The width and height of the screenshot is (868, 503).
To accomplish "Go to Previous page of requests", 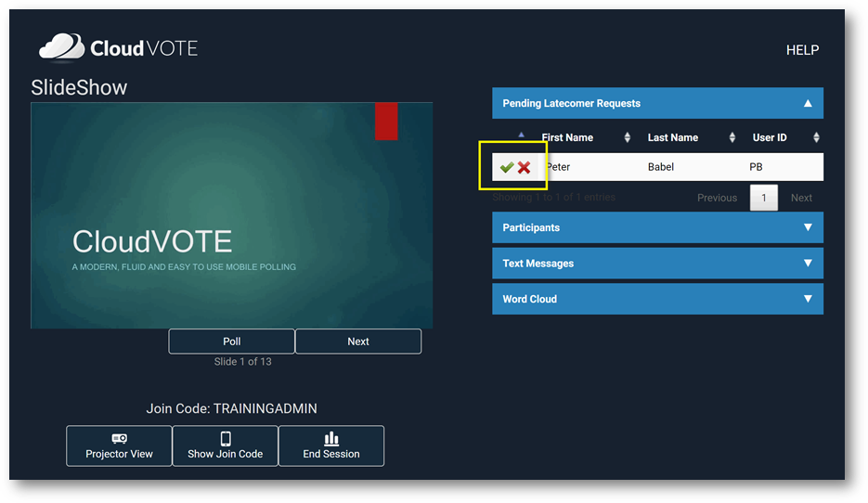I will (x=717, y=198).
